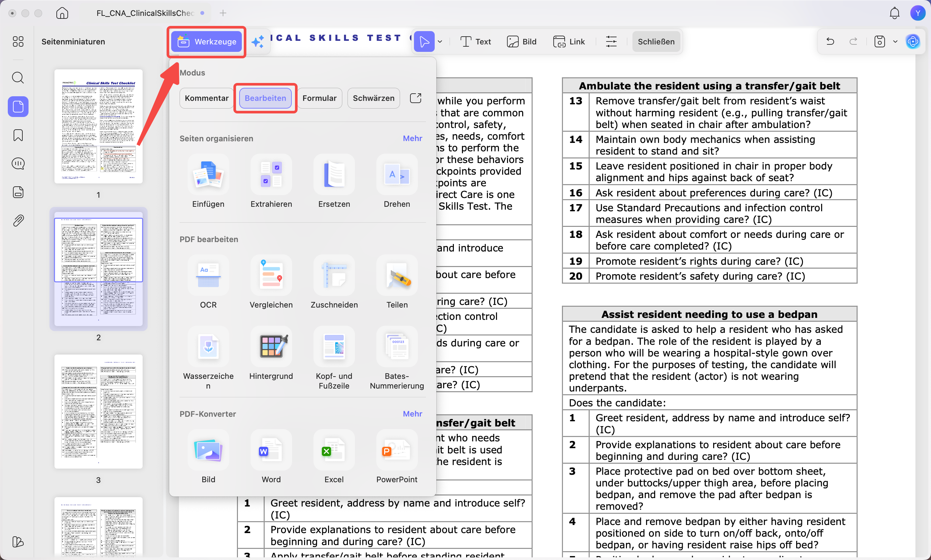The height and width of the screenshot is (560, 931).
Task: Add a new tab
Action: point(223,13)
